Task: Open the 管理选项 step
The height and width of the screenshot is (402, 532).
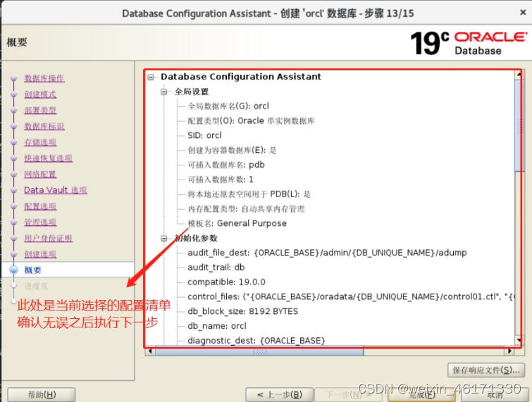Action: coord(40,222)
